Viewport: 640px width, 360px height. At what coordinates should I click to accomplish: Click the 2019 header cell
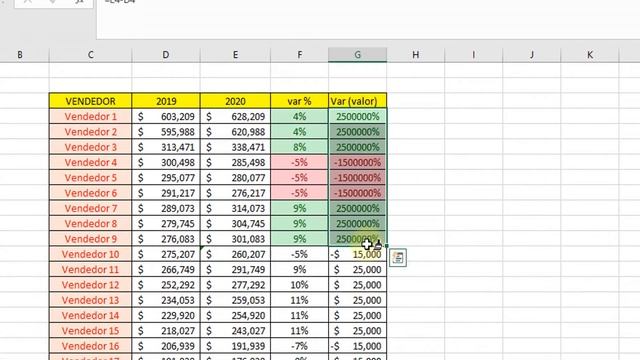click(x=166, y=101)
